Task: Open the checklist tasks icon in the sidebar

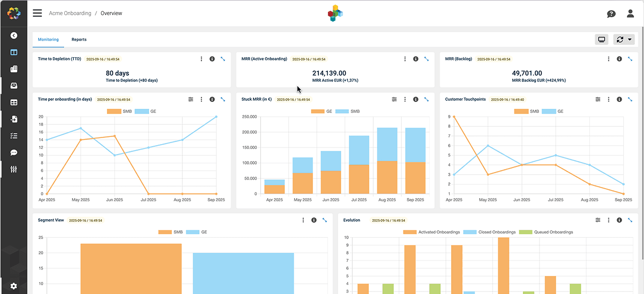Action: pyautogui.click(x=14, y=136)
